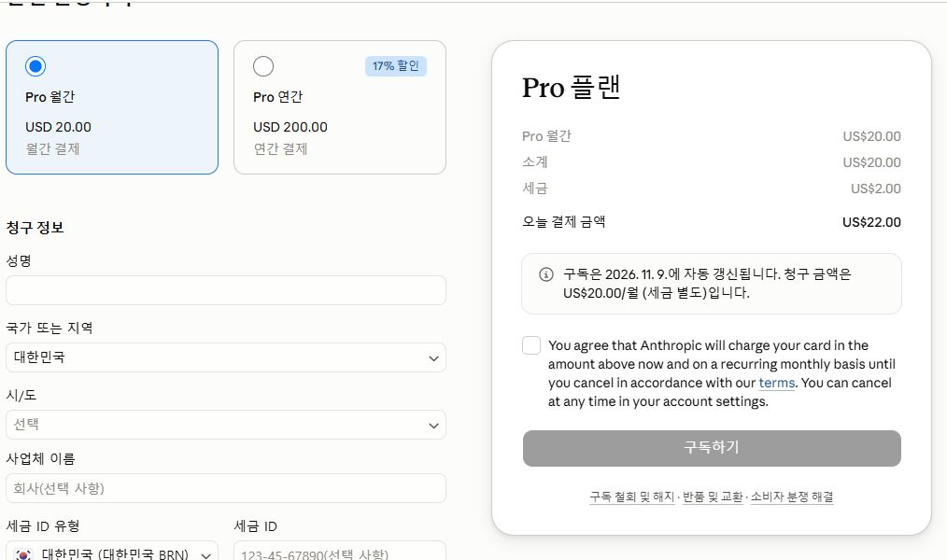This screenshot has width=947, height=560.
Task: Open the 소비자 분쟁 해결 link
Action: coord(792,497)
